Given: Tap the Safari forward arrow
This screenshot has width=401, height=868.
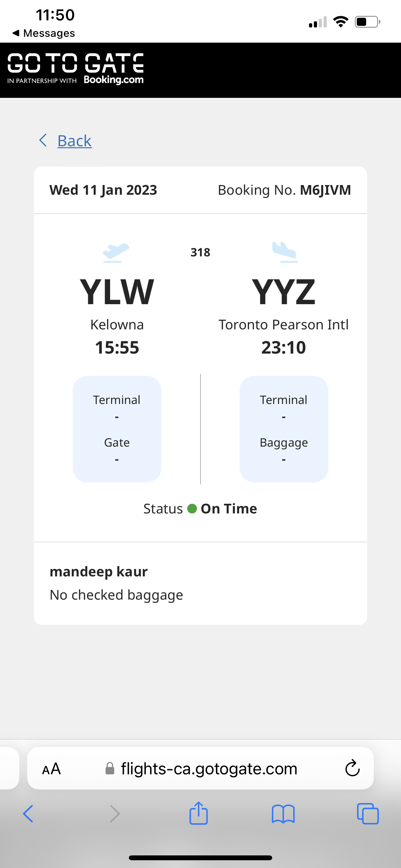Looking at the screenshot, I should point(115,814).
